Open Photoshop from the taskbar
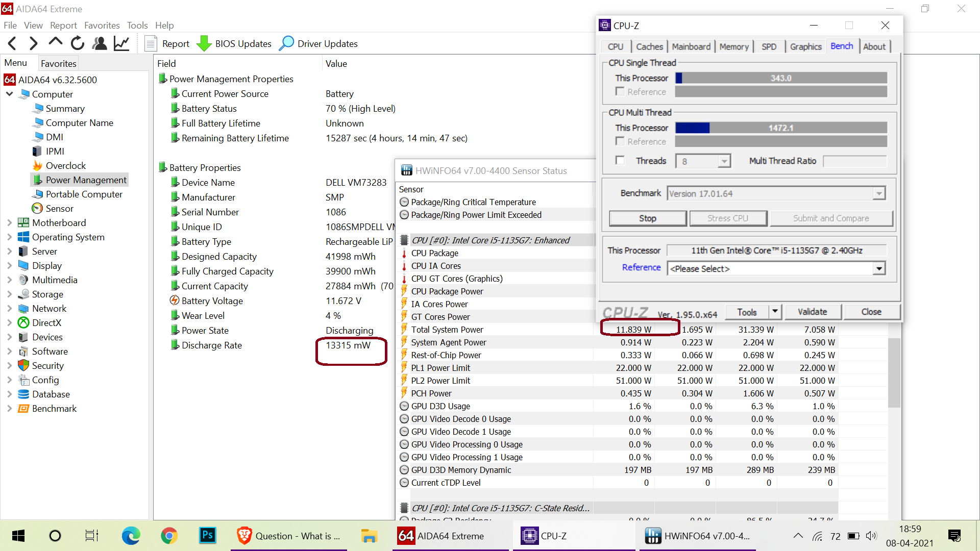Image resolution: width=980 pixels, height=551 pixels. tap(207, 535)
